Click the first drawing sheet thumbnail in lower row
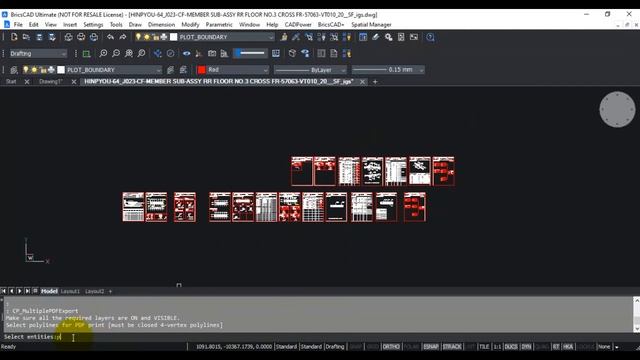 click(x=133, y=207)
